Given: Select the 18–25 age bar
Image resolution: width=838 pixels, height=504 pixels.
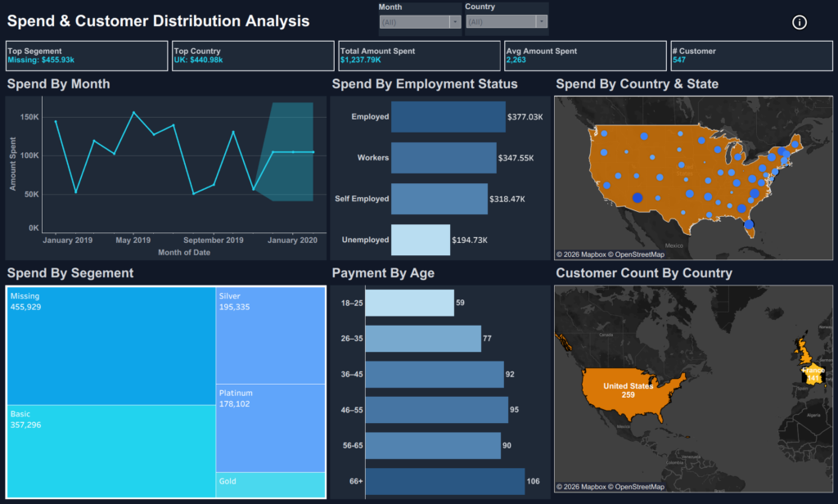Looking at the screenshot, I should pyautogui.click(x=409, y=303).
